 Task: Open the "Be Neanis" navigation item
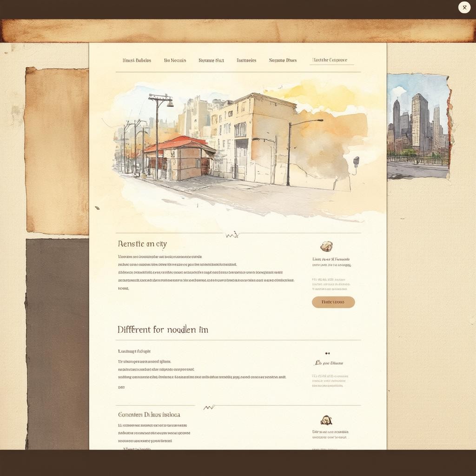[175, 60]
